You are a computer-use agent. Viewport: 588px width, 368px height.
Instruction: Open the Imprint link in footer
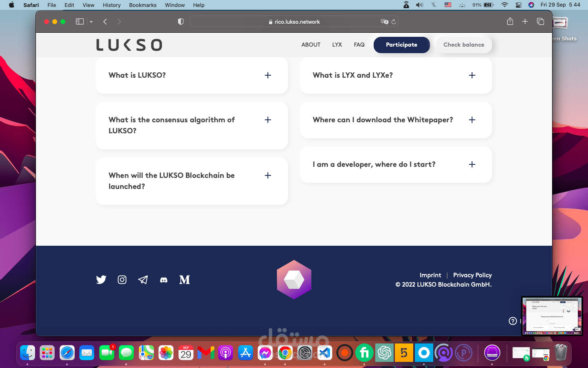point(430,275)
